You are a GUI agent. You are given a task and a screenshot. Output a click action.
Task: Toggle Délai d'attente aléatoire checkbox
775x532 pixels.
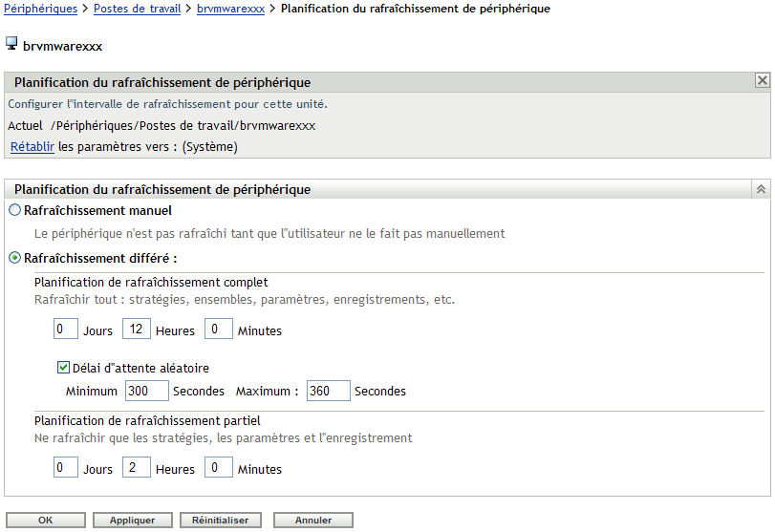point(64,367)
